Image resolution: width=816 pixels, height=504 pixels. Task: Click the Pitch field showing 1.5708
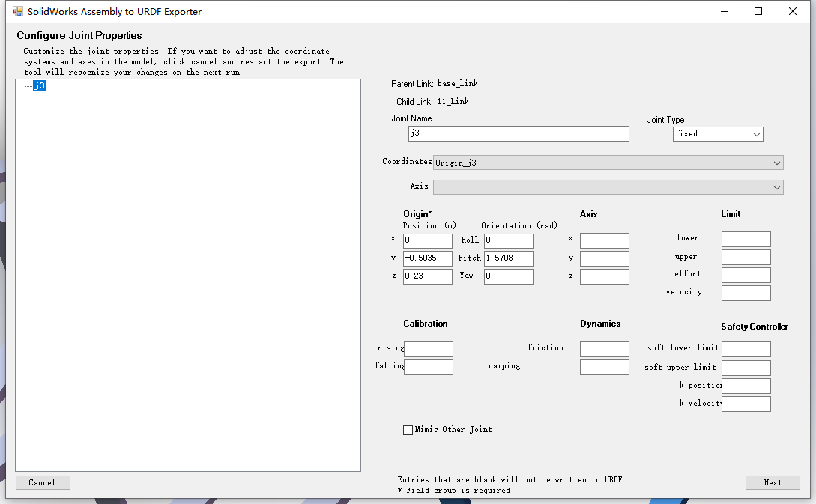click(x=508, y=258)
